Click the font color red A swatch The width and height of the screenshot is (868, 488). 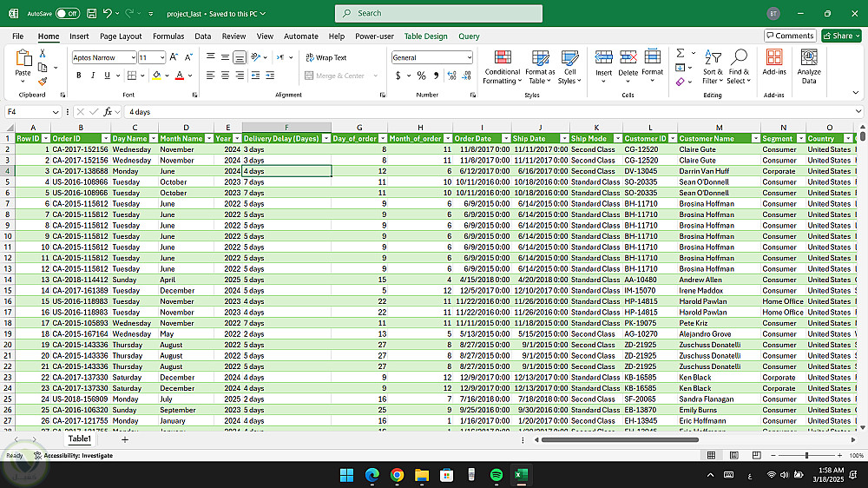tap(180, 76)
